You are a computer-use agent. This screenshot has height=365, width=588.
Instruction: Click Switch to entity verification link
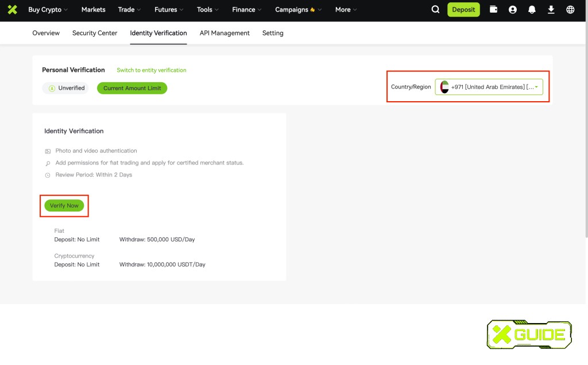click(152, 70)
